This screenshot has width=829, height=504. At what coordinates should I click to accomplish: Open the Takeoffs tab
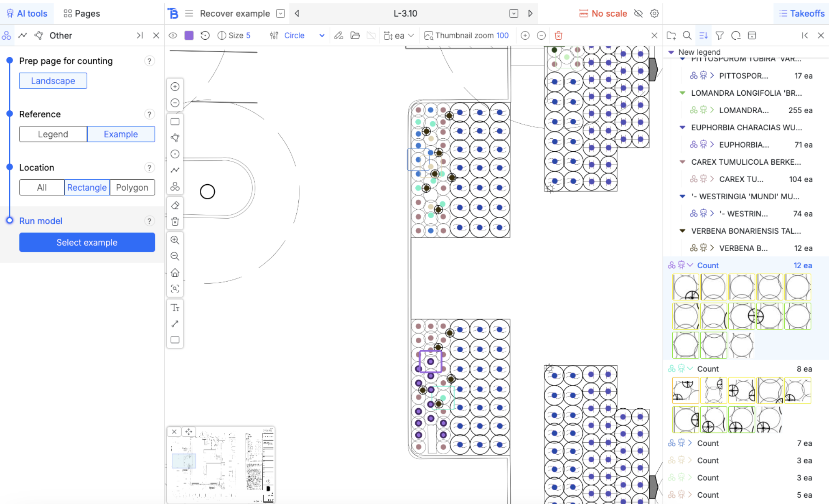pos(801,13)
